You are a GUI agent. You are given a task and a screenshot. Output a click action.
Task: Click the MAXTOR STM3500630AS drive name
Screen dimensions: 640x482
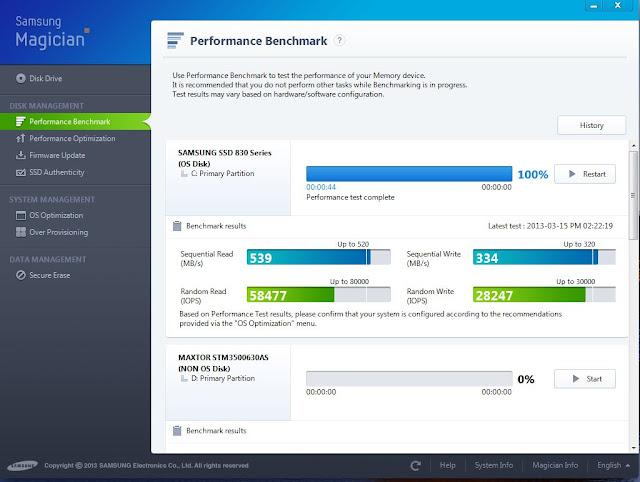click(x=223, y=358)
